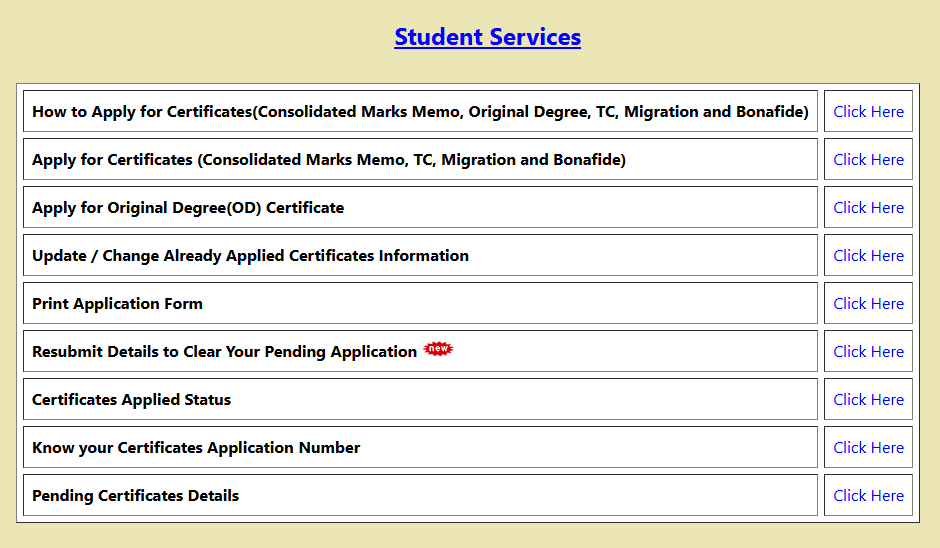Screen dimensions: 940x548
Task: Open 'Click Here' for Pending Certificates Details
Action: click(868, 496)
